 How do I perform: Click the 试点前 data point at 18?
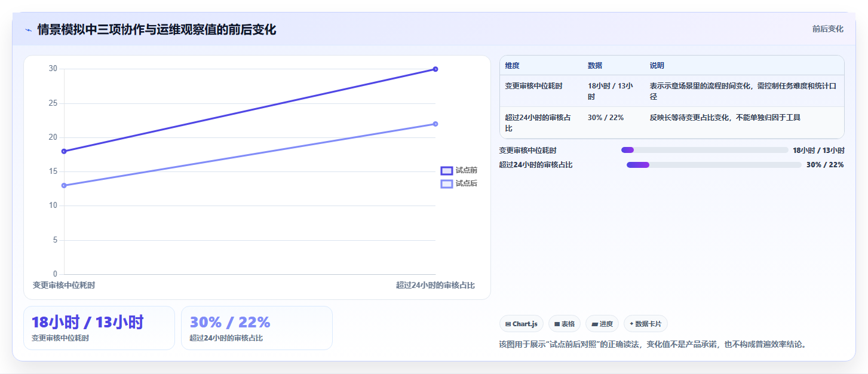(x=64, y=151)
